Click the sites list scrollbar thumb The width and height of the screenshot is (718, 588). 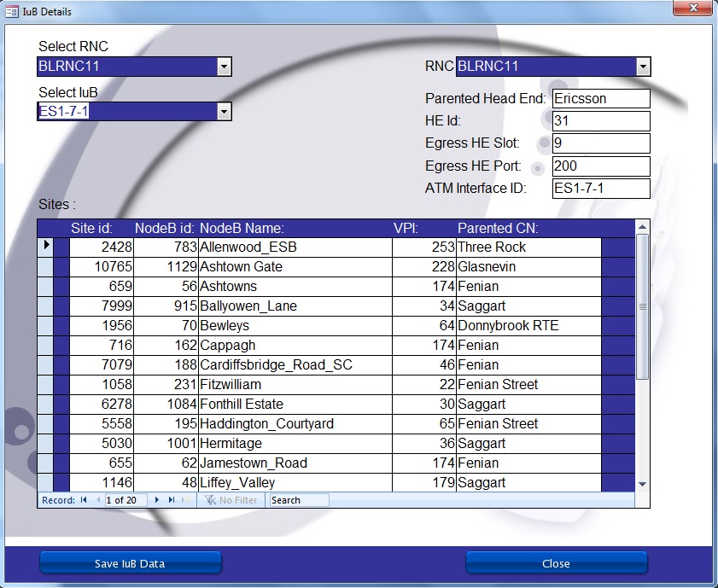[643, 306]
